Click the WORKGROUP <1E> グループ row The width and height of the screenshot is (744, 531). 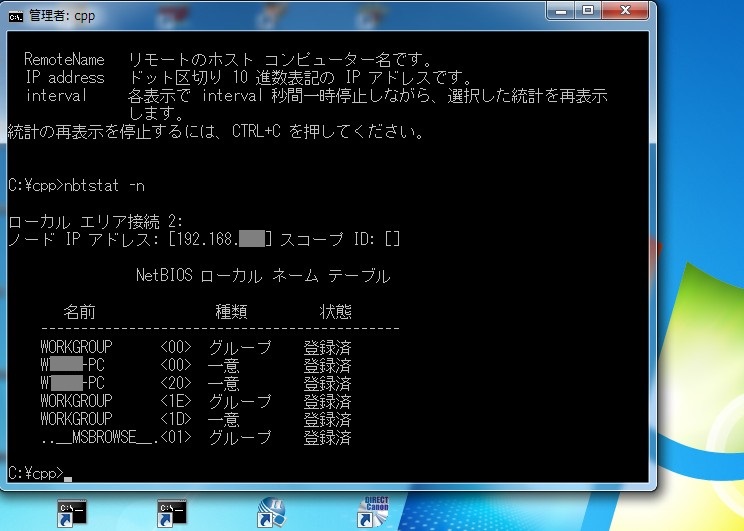(195, 401)
